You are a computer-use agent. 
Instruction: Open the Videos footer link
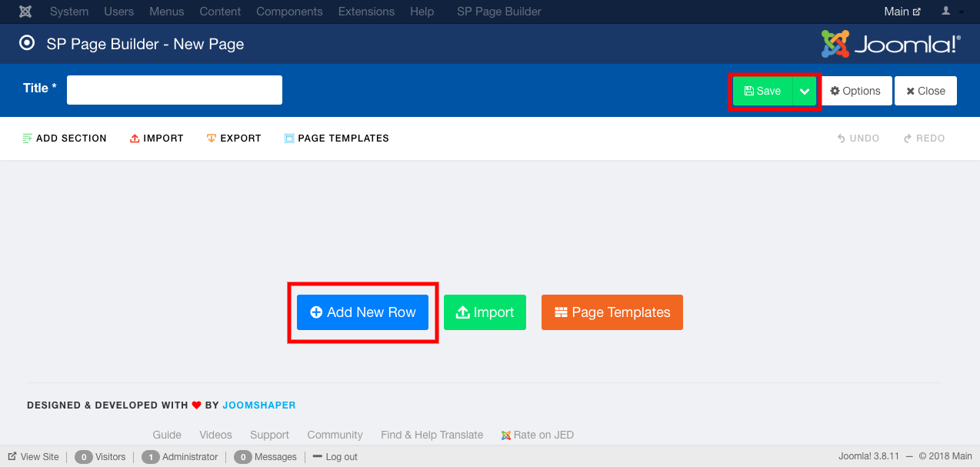[x=215, y=435]
